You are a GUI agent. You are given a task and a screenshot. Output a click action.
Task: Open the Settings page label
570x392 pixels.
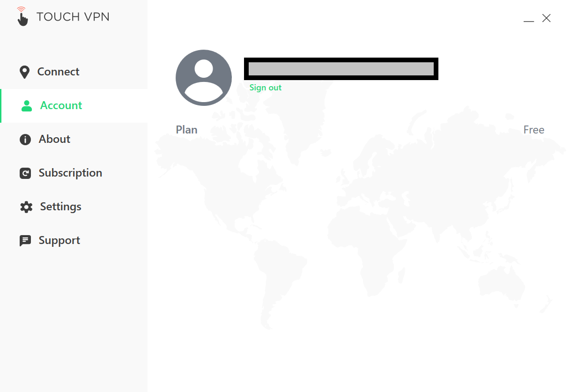(60, 207)
